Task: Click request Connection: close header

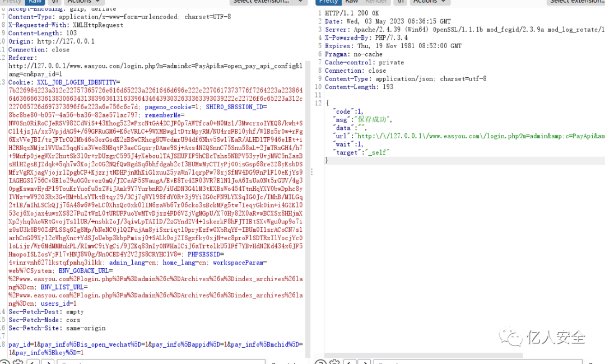Action: [x=39, y=50]
